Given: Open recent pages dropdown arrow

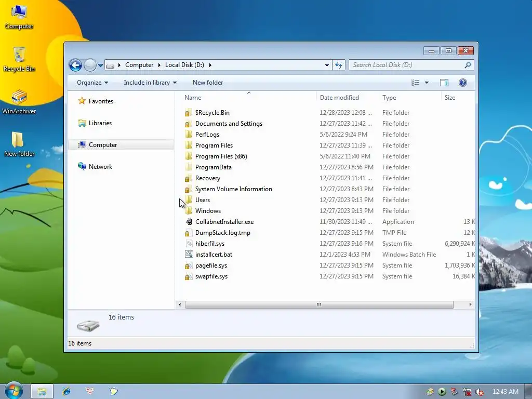Looking at the screenshot, I should [100, 65].
